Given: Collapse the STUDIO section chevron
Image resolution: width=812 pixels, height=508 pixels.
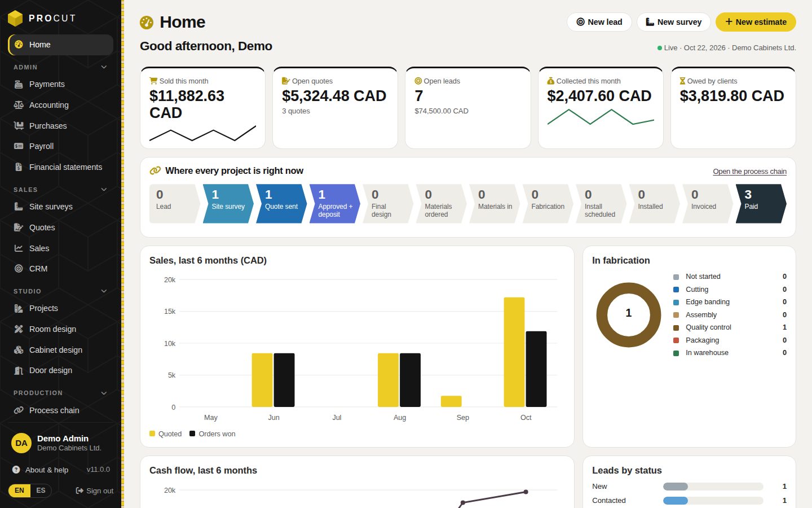Looking at the screenshot, I should (x=104, y=291).
